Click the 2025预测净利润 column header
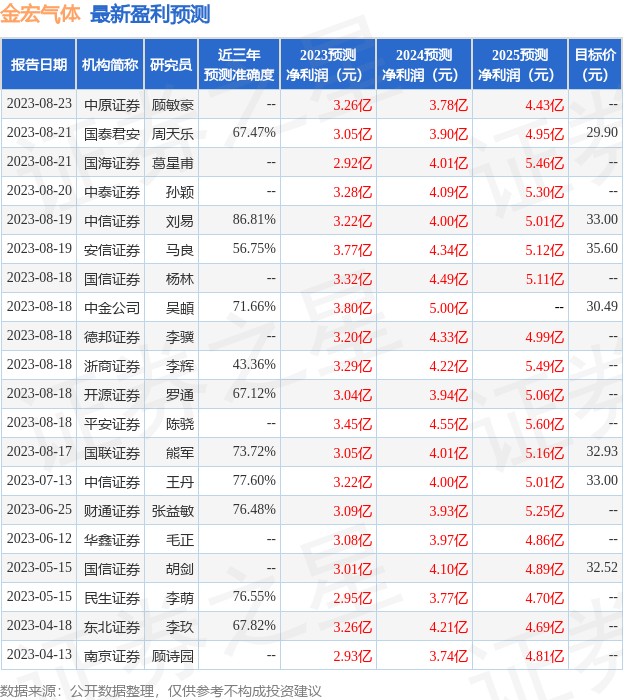623x700 pixels. [x=520, y=64]
